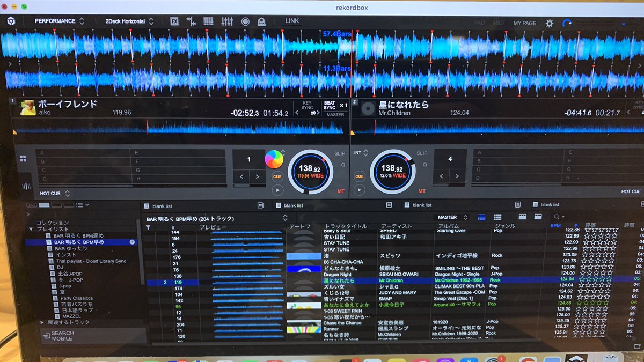Viewport: 644px width, 362px height.
Task: Click deck 1 overview waveform
Action: click(180, 129)
